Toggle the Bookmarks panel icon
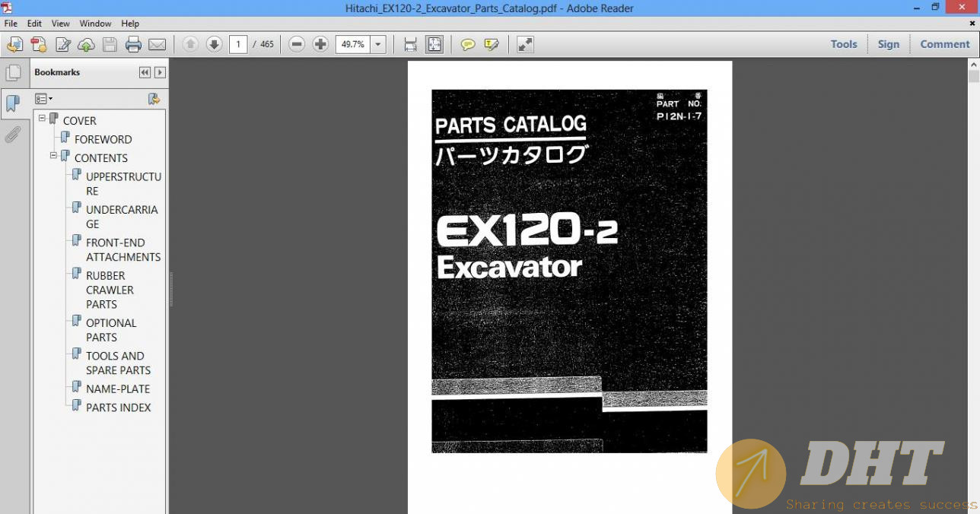The image size is (980, 514). [x=13, y=103]
